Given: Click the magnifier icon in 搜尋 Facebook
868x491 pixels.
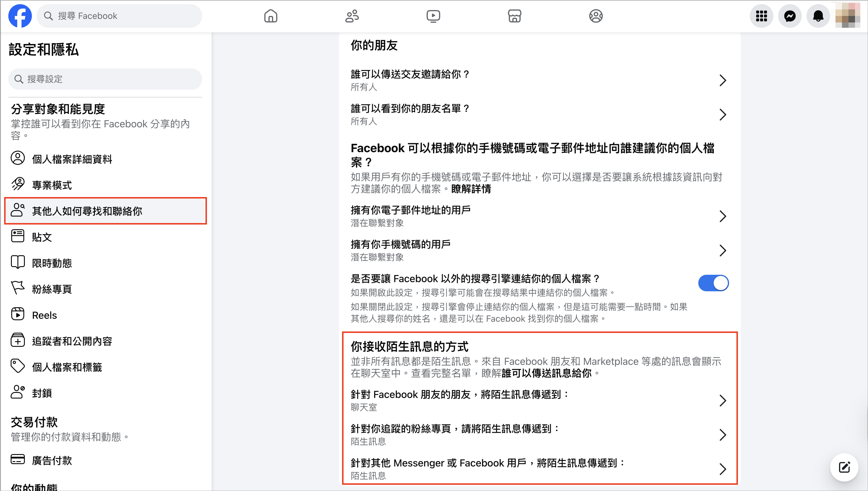Looking at the screenshot, I should click(48, 16).
